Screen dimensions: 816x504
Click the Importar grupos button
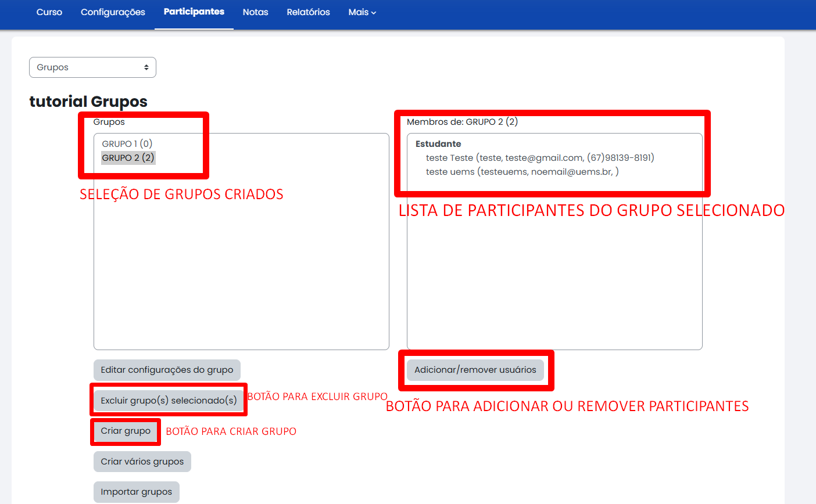pos(136,491)
